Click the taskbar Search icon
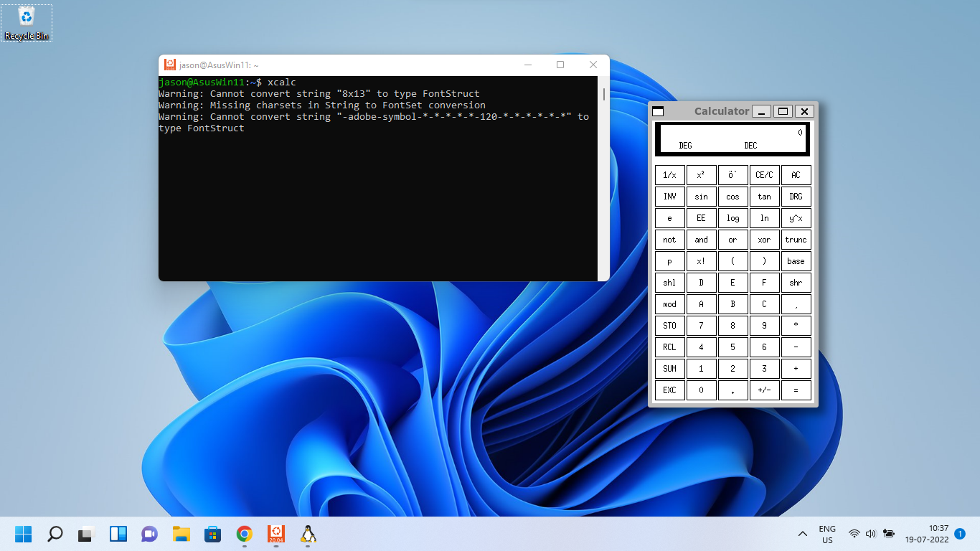 click(x=55, y=534)
